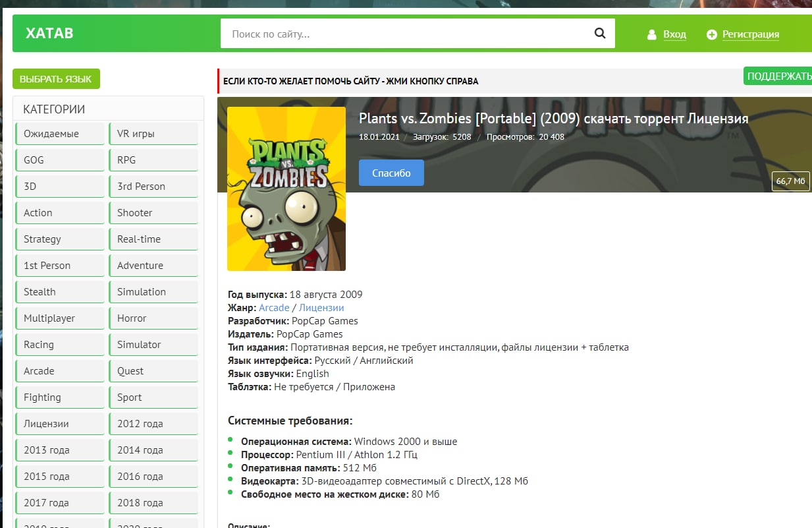Click the Процессор: Pentium III line

(x=329, y=455)
